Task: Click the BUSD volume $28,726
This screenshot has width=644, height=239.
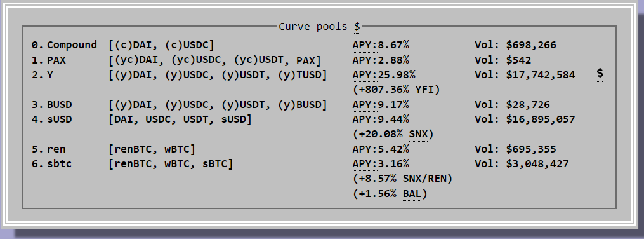Action: pyautogui.click(x=528, y=105)
